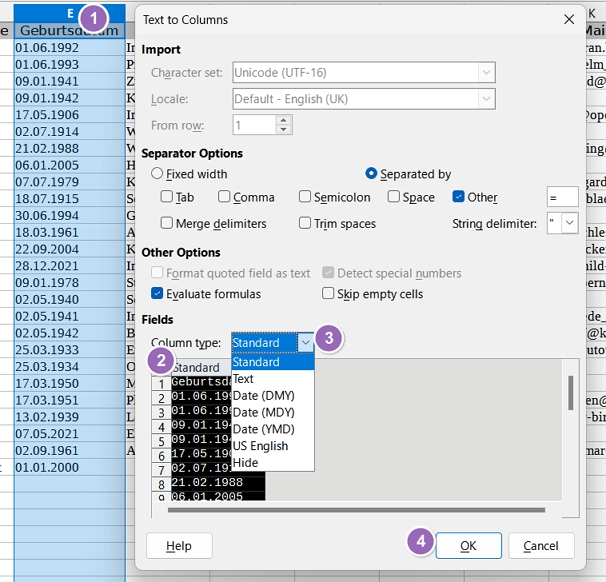
Task: Check the Space separator option
Action: [395, 197]
